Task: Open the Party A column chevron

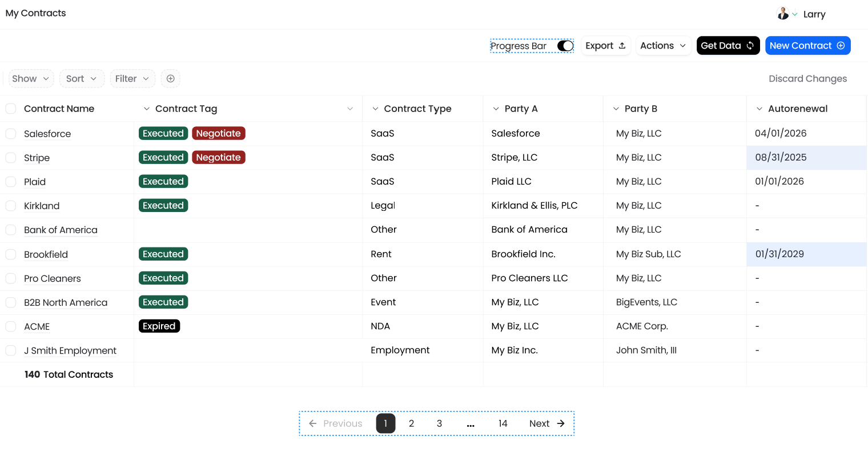Action: click(x=496, y=109)
